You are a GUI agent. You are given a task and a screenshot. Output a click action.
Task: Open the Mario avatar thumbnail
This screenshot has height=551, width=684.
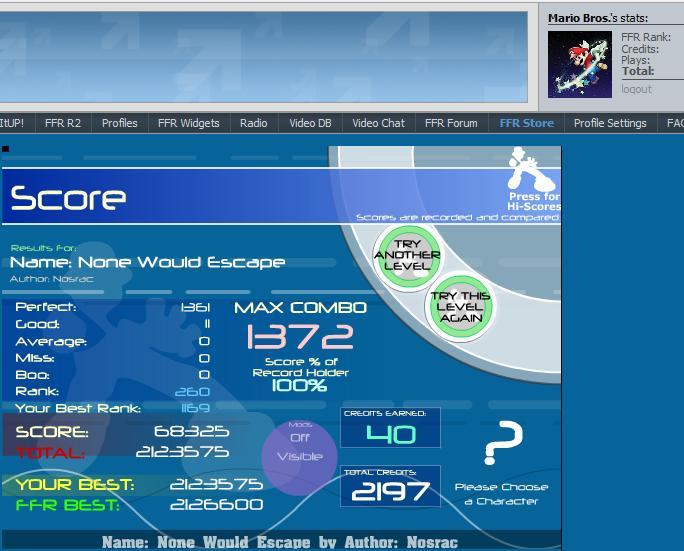coord(579,64)
